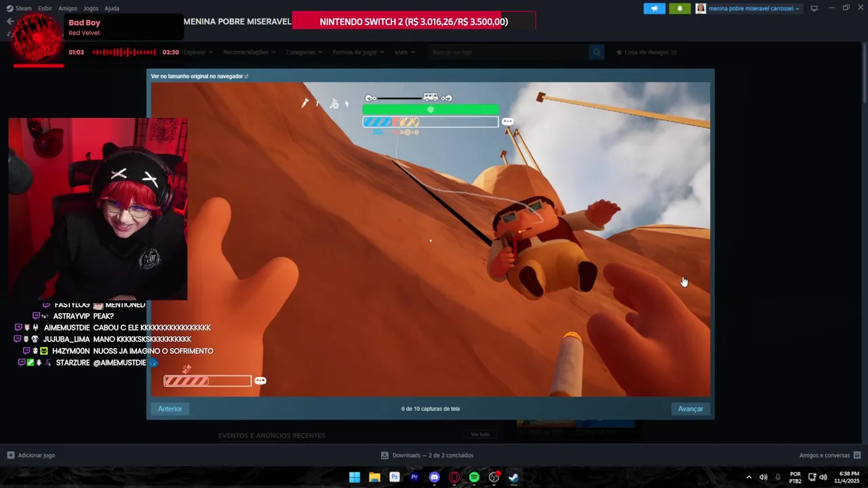This screenshot has height=488, width=868.
Task: Click the store search magnifier button
Action: pos(596,52)
